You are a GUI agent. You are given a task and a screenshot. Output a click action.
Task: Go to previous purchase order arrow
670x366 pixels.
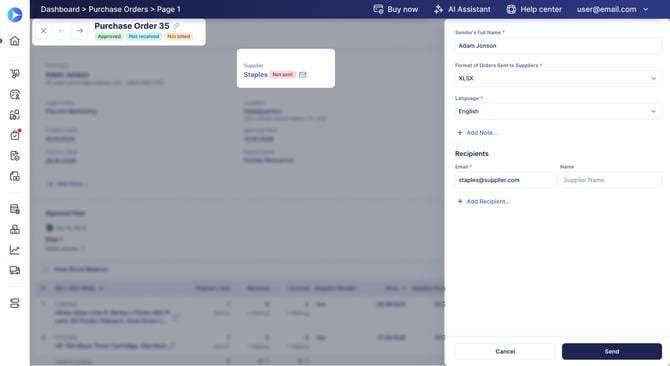pyautogui.click(x=62, y=31)
